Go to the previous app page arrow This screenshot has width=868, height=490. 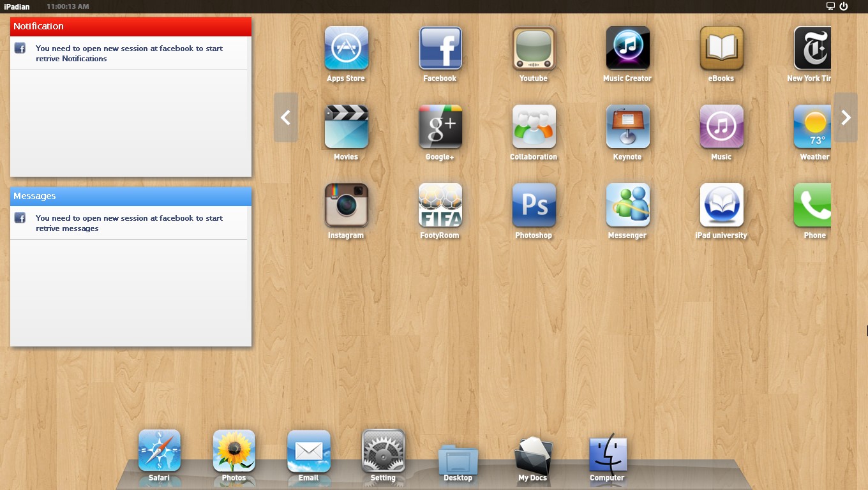pos(286,117)
